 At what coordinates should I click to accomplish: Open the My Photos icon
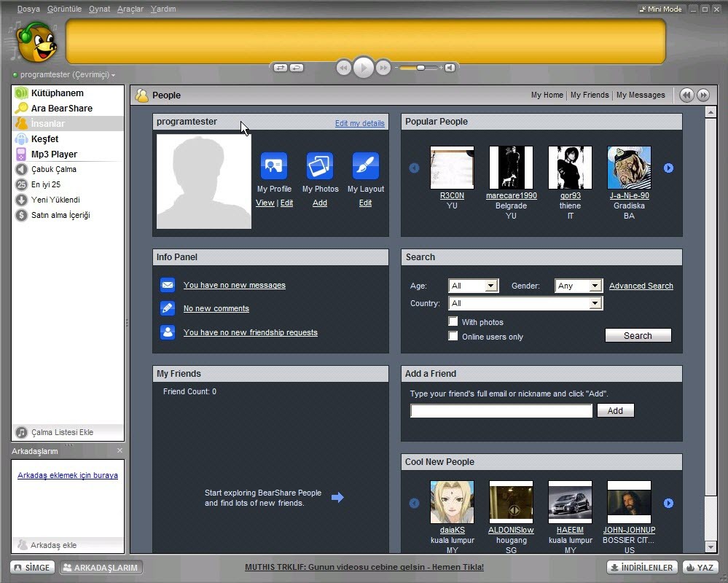319,165
